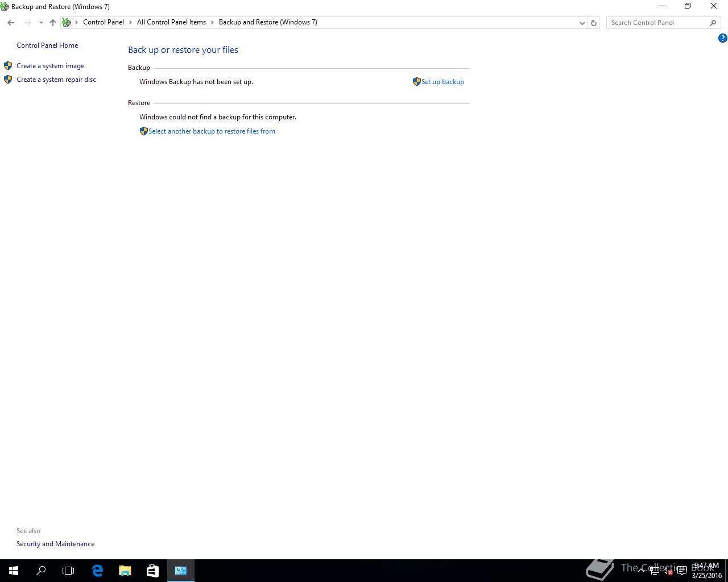This screenshot has width=728, height=582.
Task: Go to Control Panel Home
Action: point(47,45)
